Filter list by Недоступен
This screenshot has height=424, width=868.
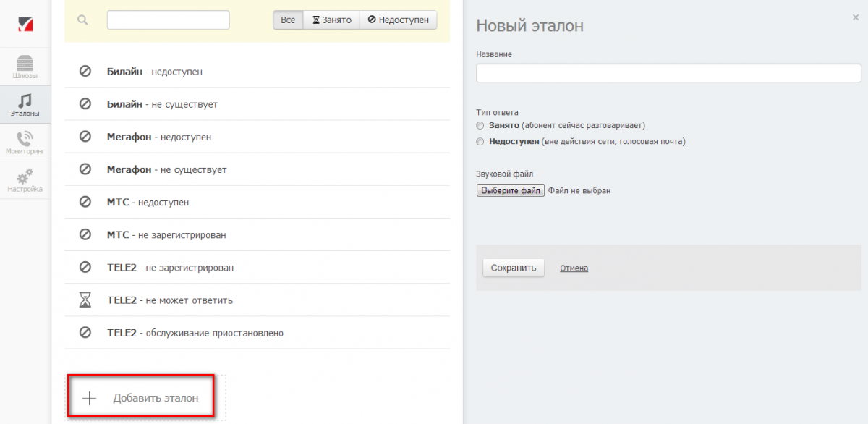click(398, 20)
